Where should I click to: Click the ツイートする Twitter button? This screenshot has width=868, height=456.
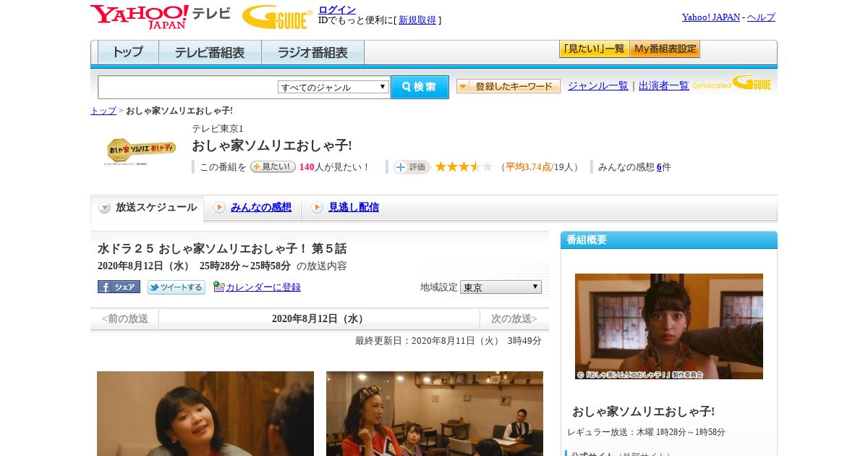(x=176, y=287)
